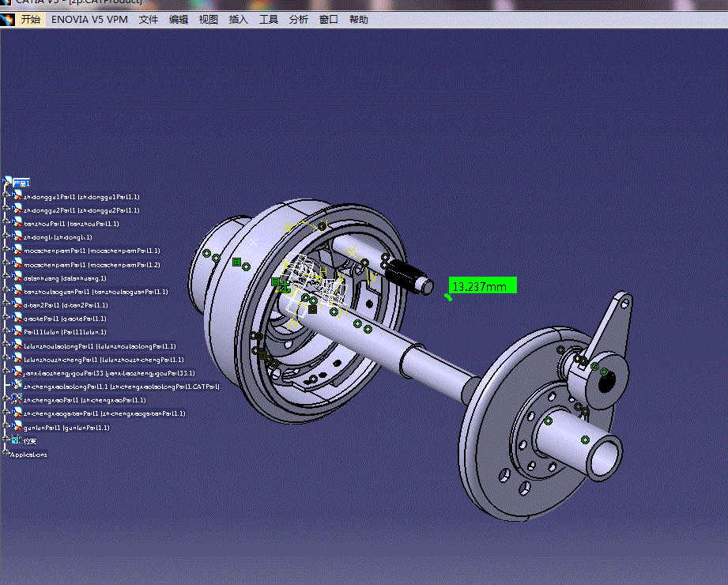Screen dimensions: 728x585
Task: Click the deactivated icon of zhichengxiaoPart1
Action: [17, 398]
